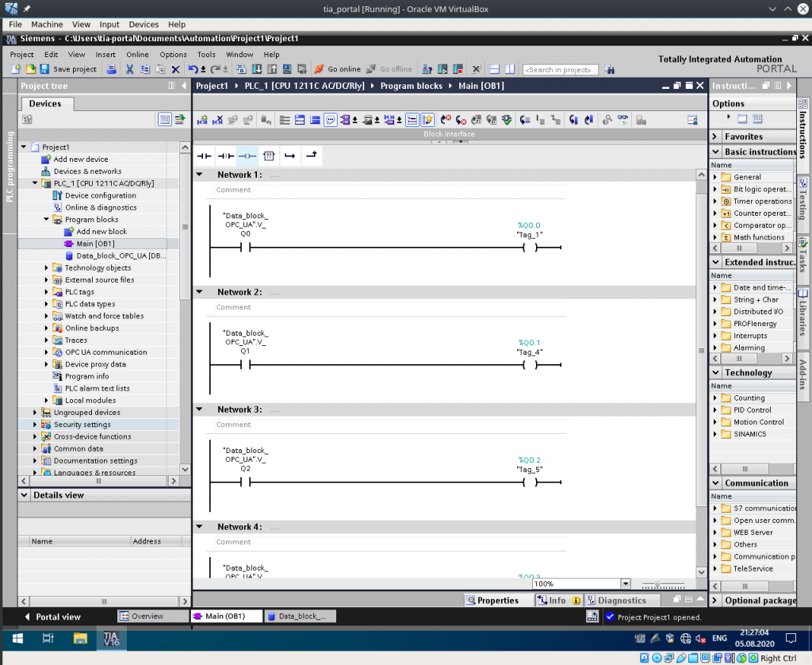Viewport: 812px width, 665px height.
Task: Open the Options menu
Action: click(x=173, y=55)
